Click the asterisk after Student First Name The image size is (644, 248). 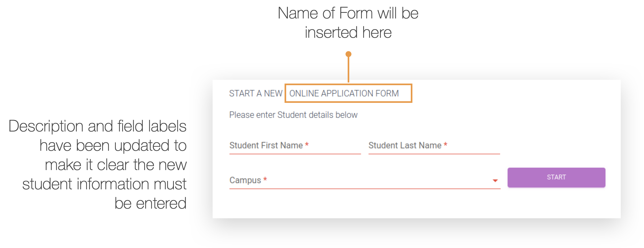point(307,145)
